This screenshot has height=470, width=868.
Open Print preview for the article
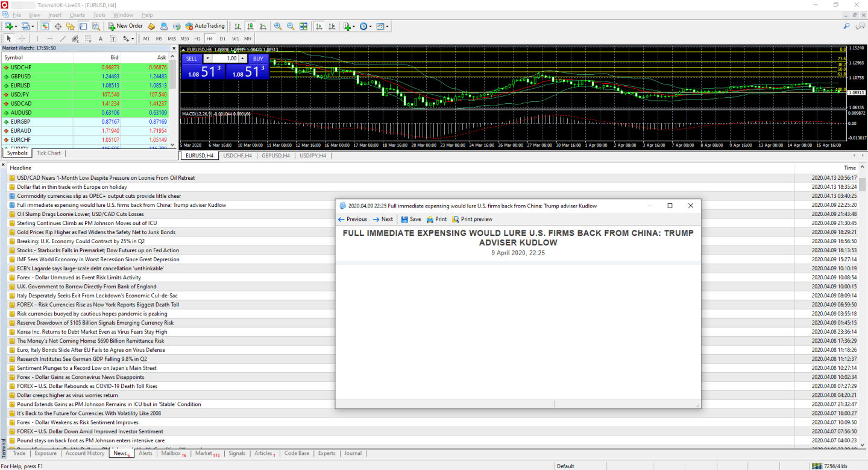point(472,219)
